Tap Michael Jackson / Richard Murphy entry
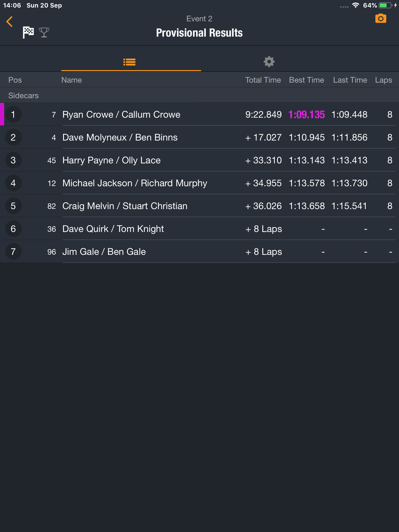The image size is (399, 532). point(135,183)
